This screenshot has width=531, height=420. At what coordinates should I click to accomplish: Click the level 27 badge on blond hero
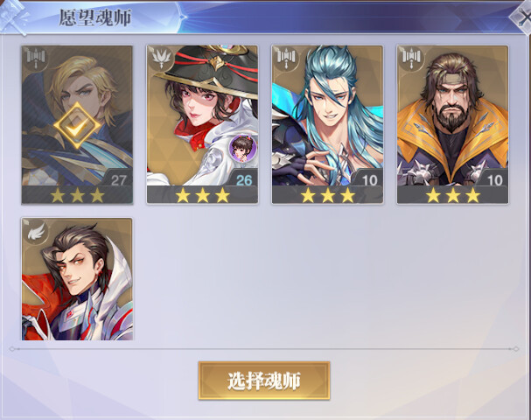[x=117, y=178]
